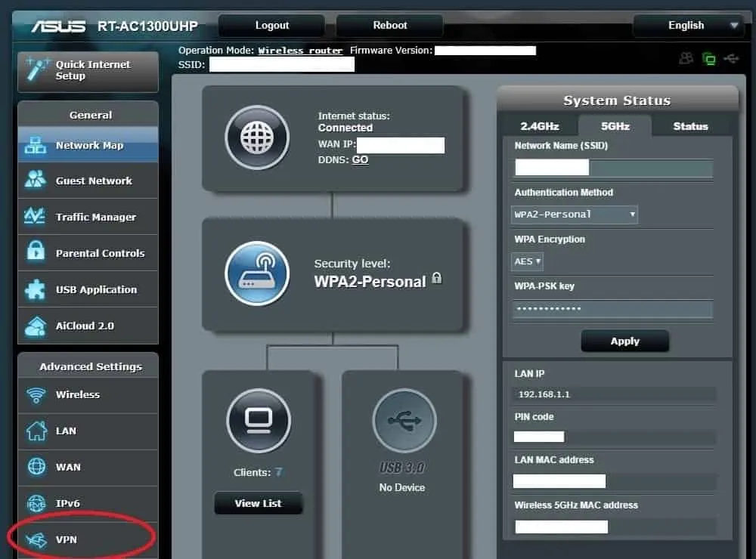Click USB status icon in header
Image resolution: width=756 pixels, height=559 pixels.
pyautogui.click(x=731, y=58)
